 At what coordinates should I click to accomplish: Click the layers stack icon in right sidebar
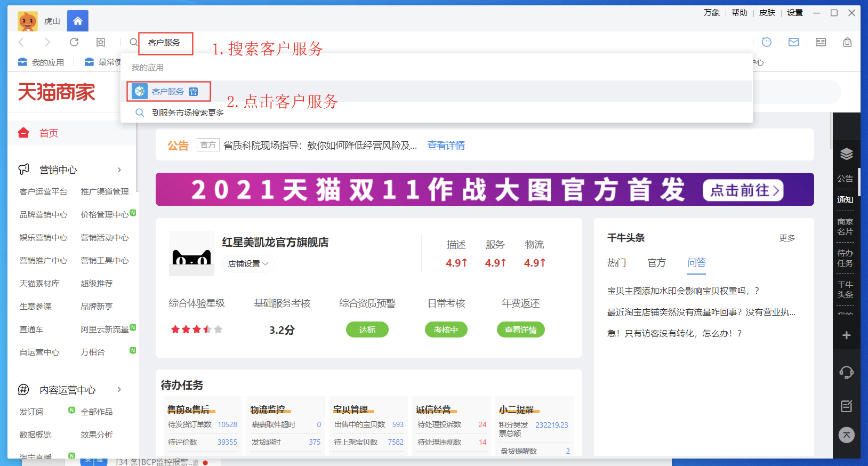pyautogui.click(x=846, y=155)
